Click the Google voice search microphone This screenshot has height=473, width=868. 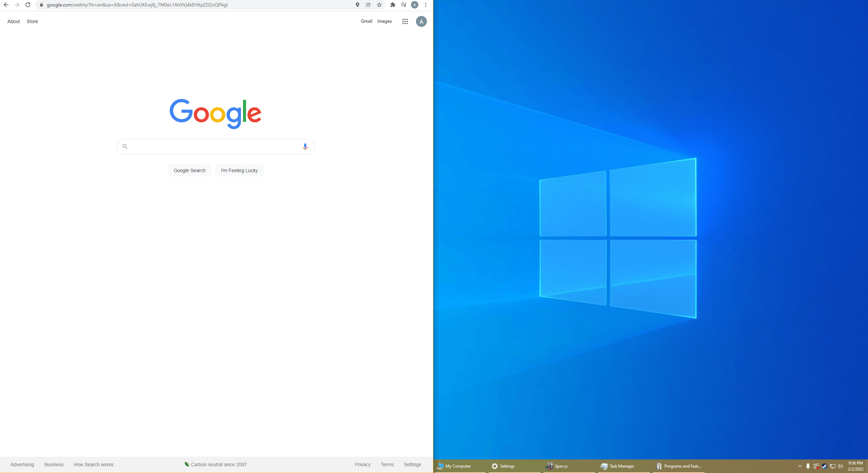pos(305,146)
